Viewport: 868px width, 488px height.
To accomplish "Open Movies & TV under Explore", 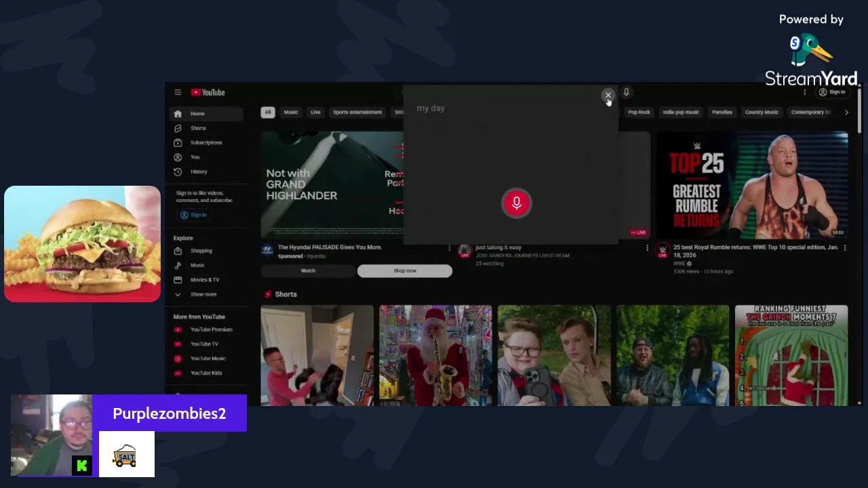I will pos(206,280).
